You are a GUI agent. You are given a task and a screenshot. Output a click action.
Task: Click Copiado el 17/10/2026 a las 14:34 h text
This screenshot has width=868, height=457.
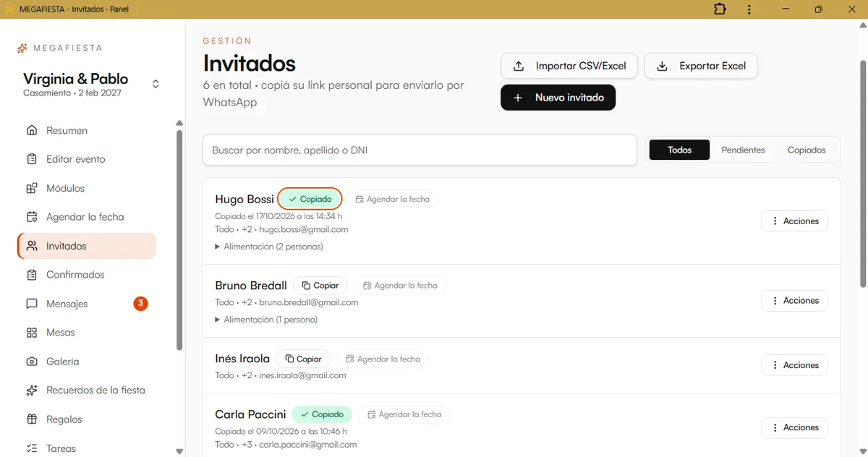point(278,216)
